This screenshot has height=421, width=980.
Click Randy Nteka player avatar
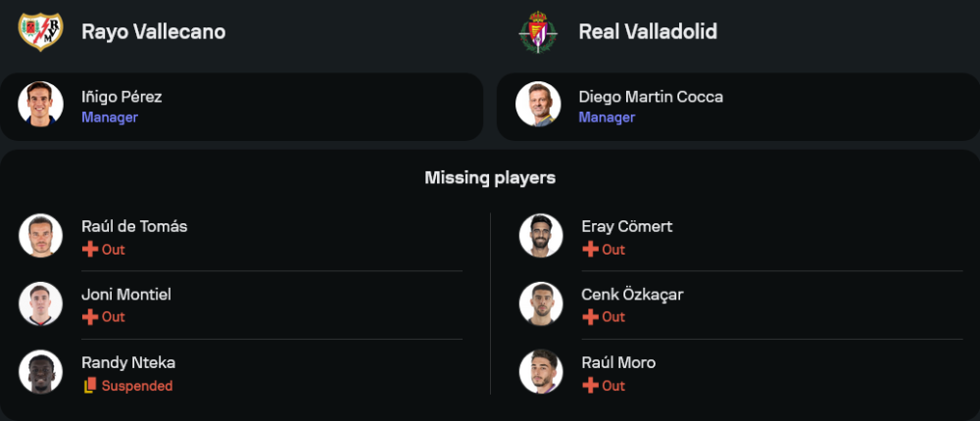coord(40,372)
